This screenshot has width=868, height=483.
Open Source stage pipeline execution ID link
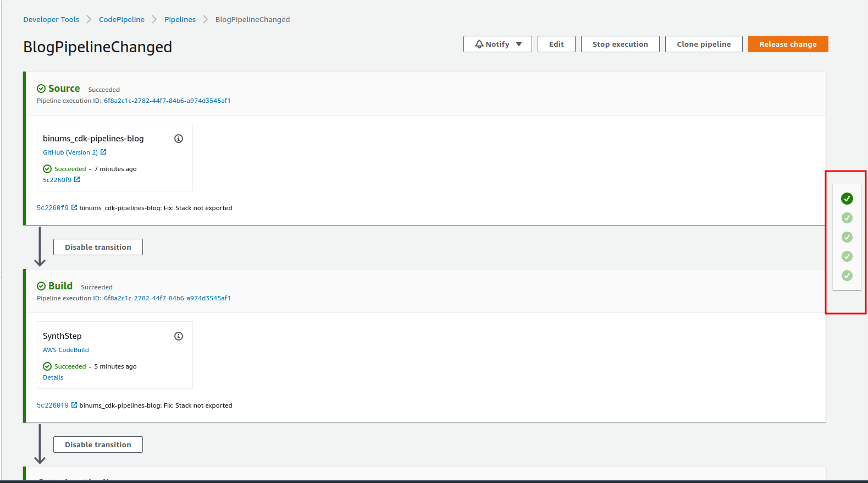[x=167, y=101]
